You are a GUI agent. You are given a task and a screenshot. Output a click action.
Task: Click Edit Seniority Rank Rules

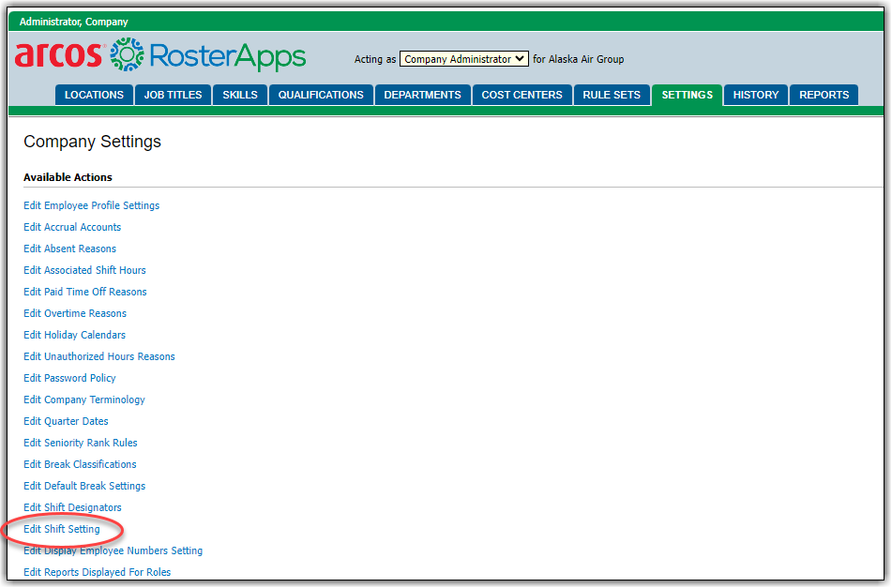[x=80, y=443]
